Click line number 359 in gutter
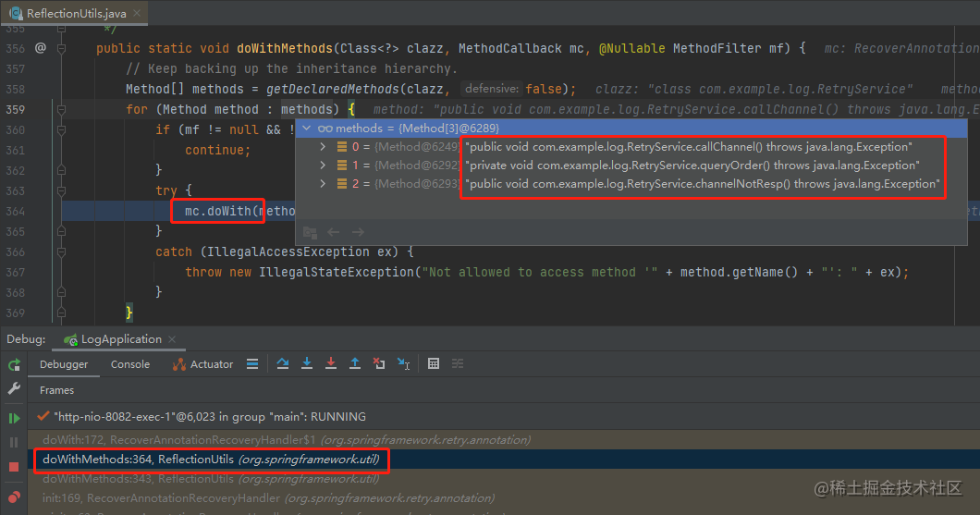The height and width of the screenshot is (515, 980). [x=16, y=109]
